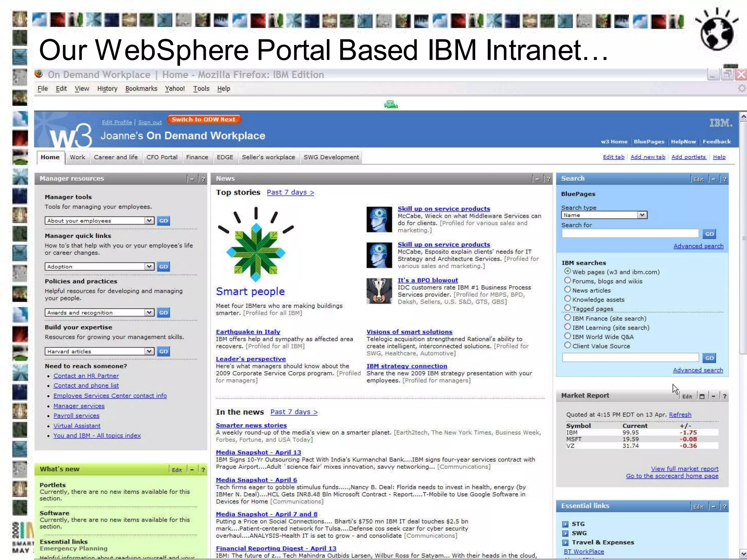
Task: Click the page scroll down arrow
Action: coord(743,554)
